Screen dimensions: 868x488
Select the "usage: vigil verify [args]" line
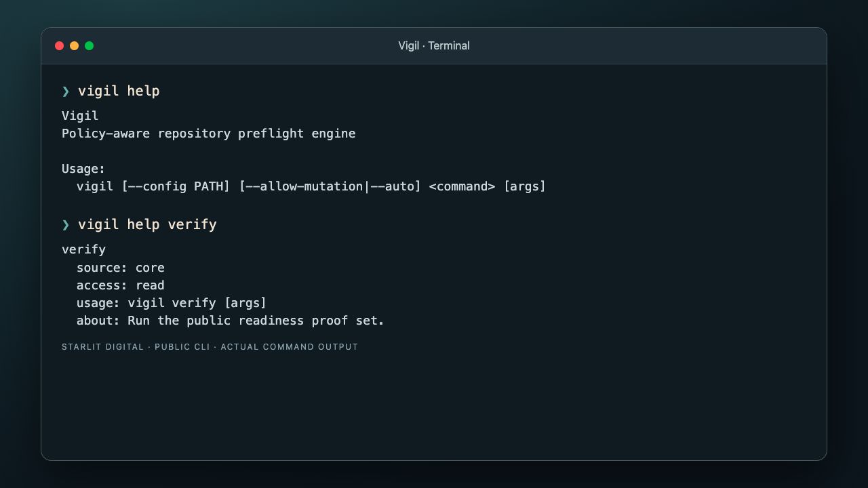172,303
